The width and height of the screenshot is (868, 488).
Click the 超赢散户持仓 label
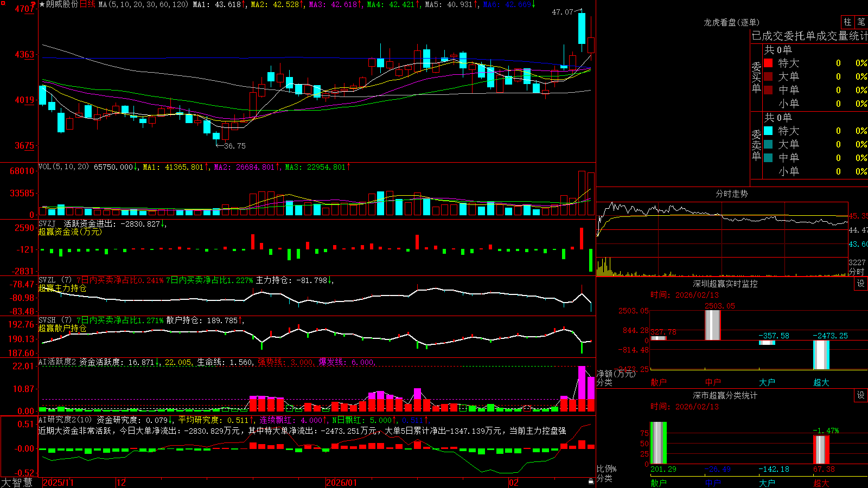click(62, 328)
